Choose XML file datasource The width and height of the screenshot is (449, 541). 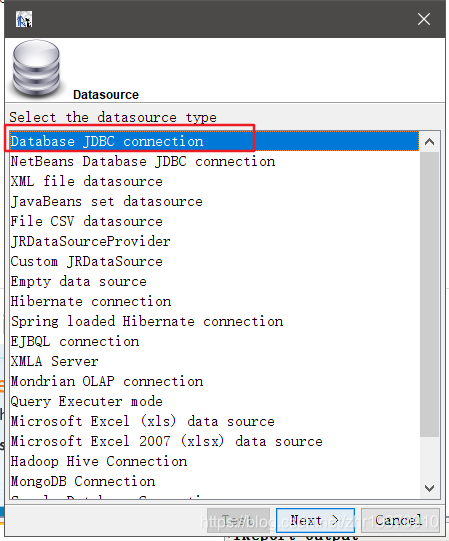pos(214,181)
